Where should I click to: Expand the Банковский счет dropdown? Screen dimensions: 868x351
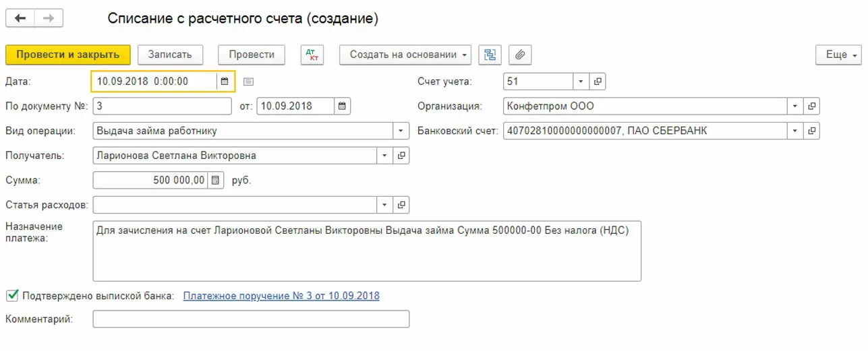(796, 131)
